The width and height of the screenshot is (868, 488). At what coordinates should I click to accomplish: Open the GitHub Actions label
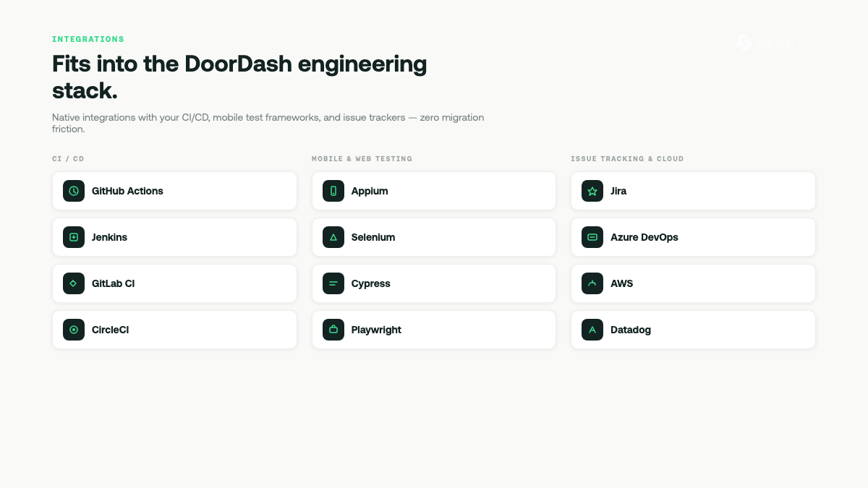pyautogui.click(x=127, y=191)
